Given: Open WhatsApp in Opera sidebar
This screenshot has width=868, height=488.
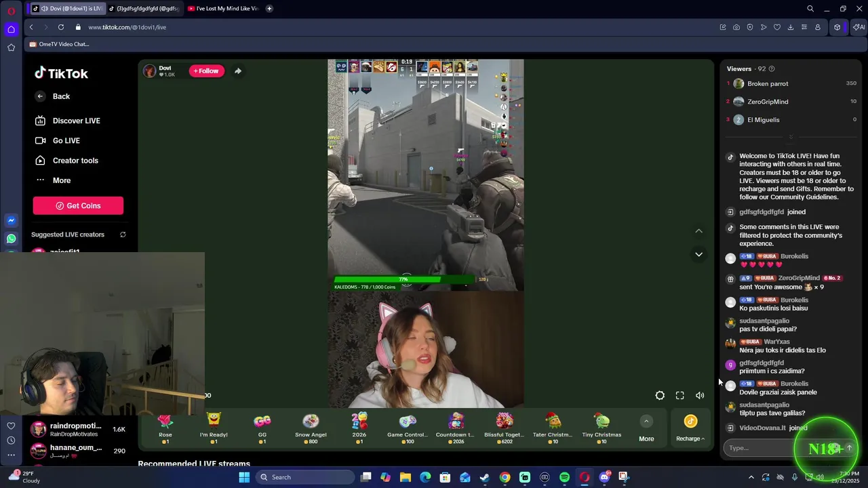Looking at the screenshot, I should 11,239.
